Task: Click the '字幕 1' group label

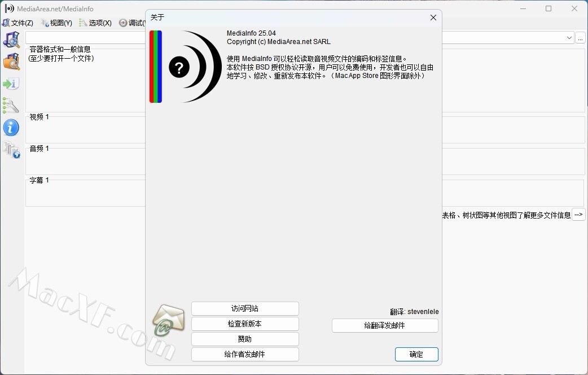Action: click(39, 181)
